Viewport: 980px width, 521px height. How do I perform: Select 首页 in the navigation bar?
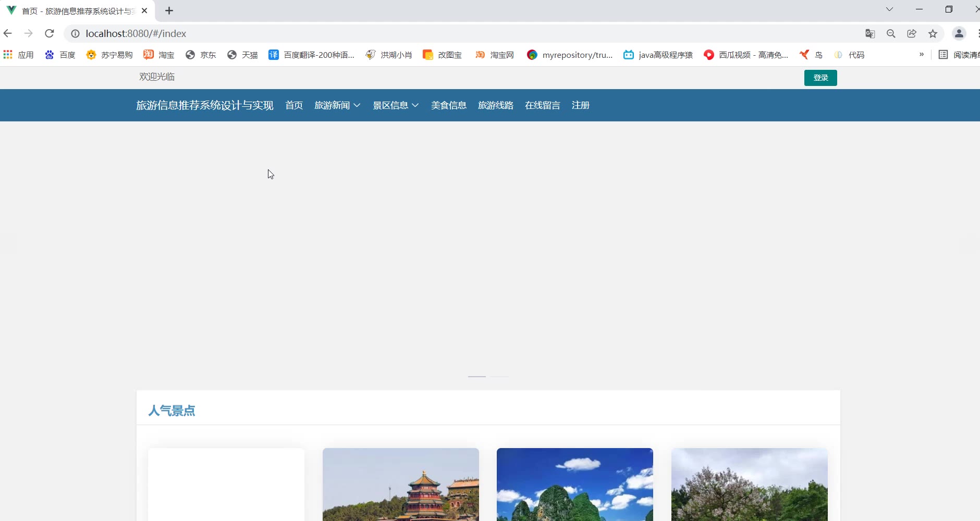click(294, 105)
